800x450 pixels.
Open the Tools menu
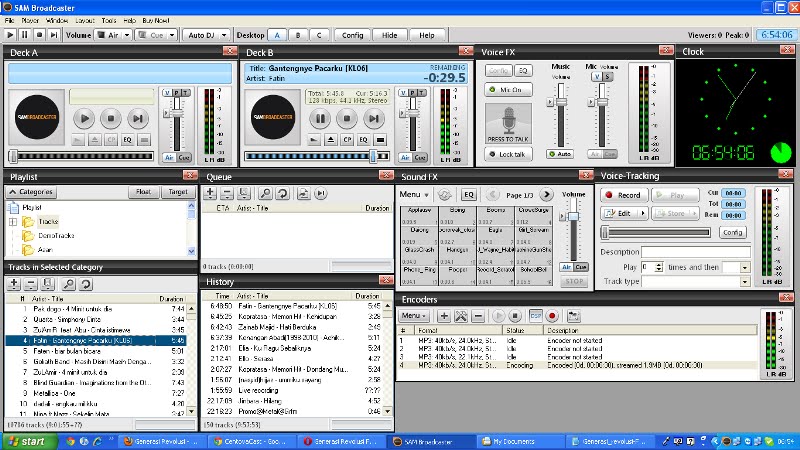tap(109, 20)
